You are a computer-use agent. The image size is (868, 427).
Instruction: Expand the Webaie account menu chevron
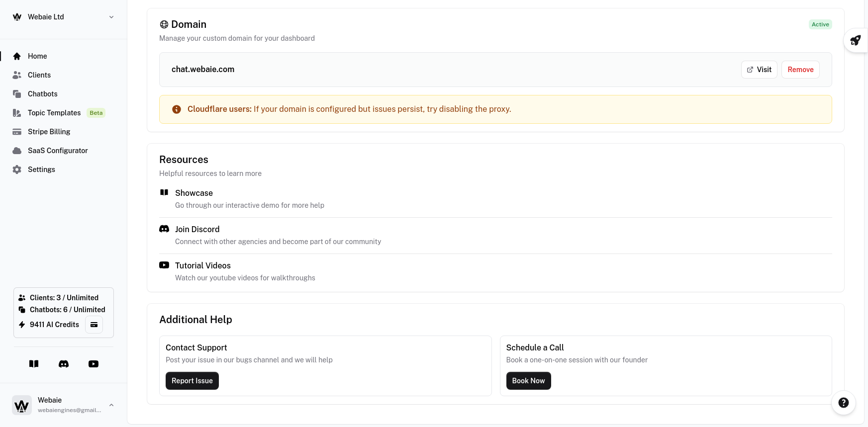pyautogui.click(x=111, y=405)
